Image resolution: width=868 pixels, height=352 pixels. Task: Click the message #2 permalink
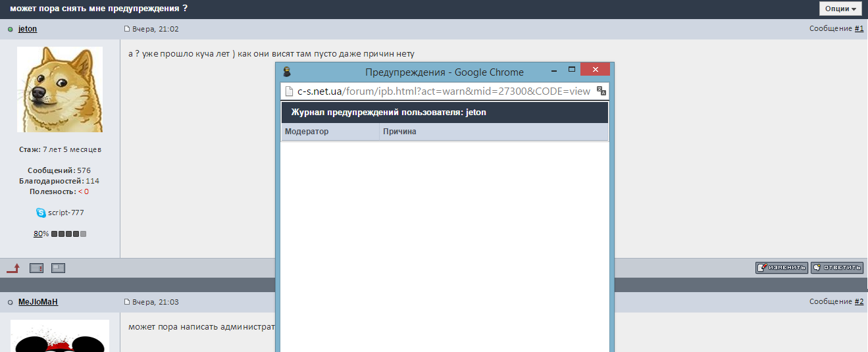pyautogui.click(x=859, y=302)
